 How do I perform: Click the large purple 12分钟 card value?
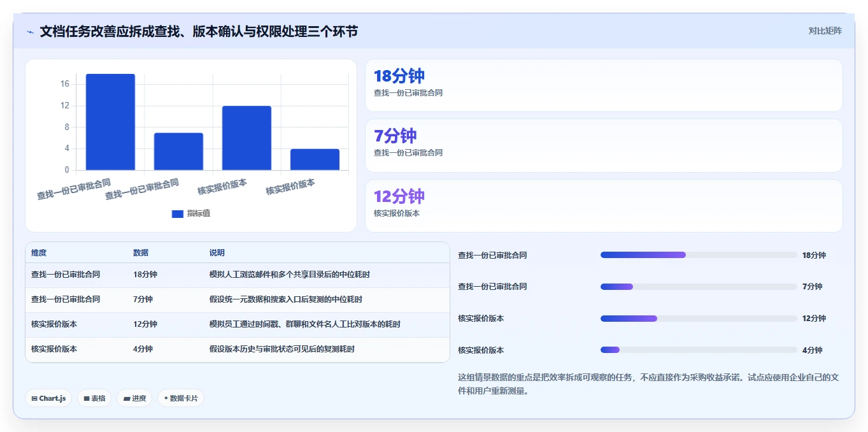[x=399, y=196]
